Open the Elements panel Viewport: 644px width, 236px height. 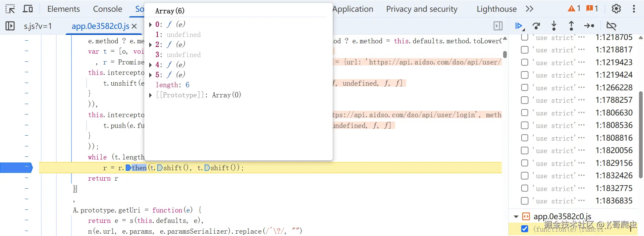63,9
